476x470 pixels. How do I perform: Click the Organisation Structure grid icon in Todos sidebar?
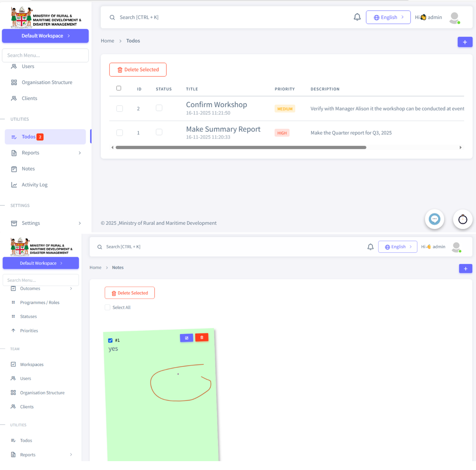pyautogui.click(x=14, y=82)
